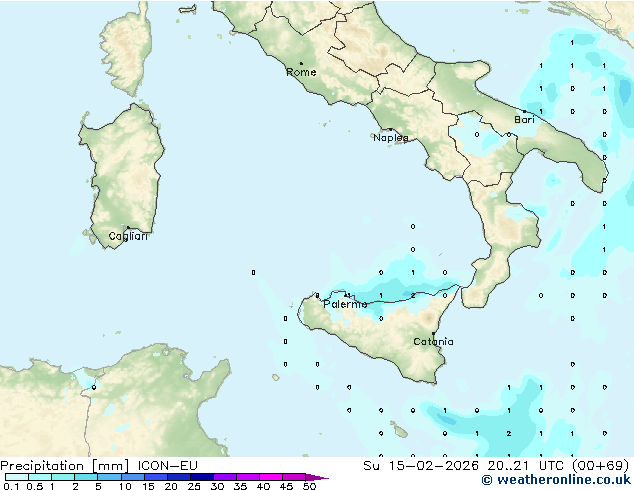This screenshot has height=490, width=634.
Task: Select the 35–40 mm legend swatch
Action: click(247, 477)
